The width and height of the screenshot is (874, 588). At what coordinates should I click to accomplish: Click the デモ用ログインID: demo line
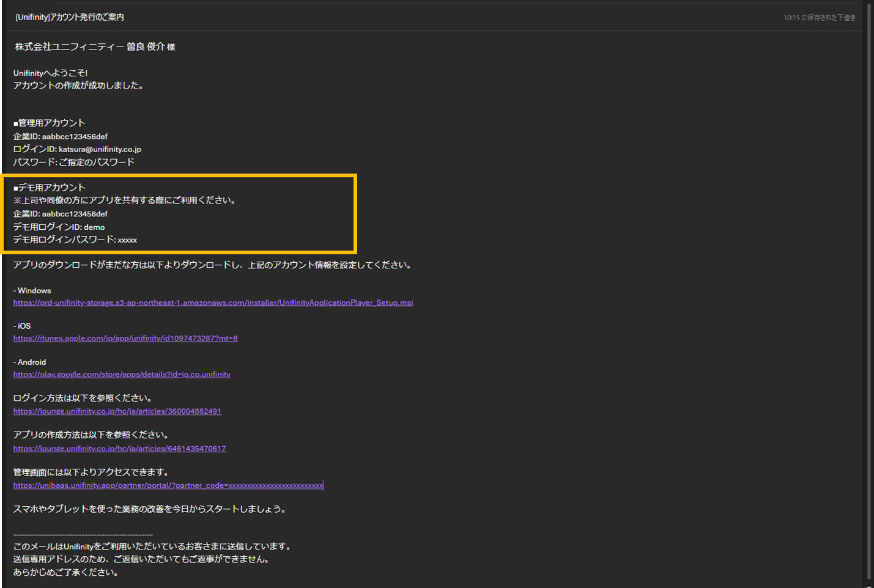click(x=59, y=227)
